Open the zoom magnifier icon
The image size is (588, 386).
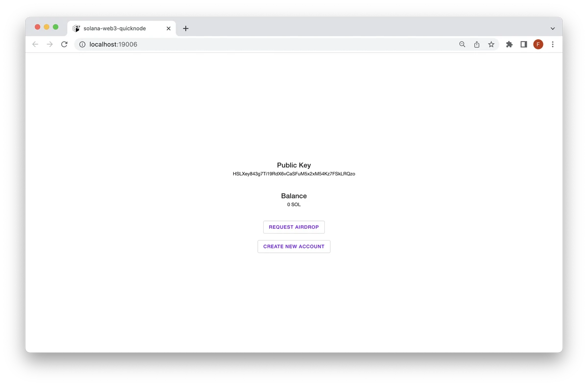tap(462, 45)
